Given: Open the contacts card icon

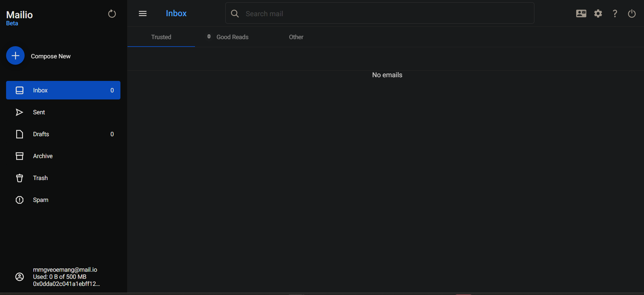Looking at the screenshot, I should (x=581, y=13).
